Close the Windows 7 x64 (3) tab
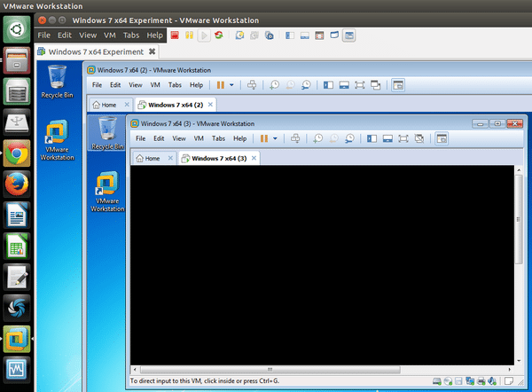 coord(254,158)
